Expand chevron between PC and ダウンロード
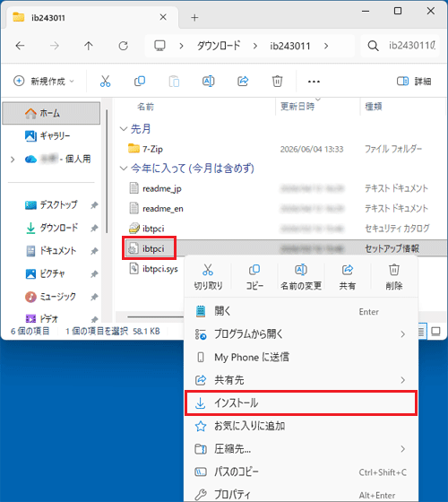This screenshot has height=502, width=448. [x=181, y=46]
